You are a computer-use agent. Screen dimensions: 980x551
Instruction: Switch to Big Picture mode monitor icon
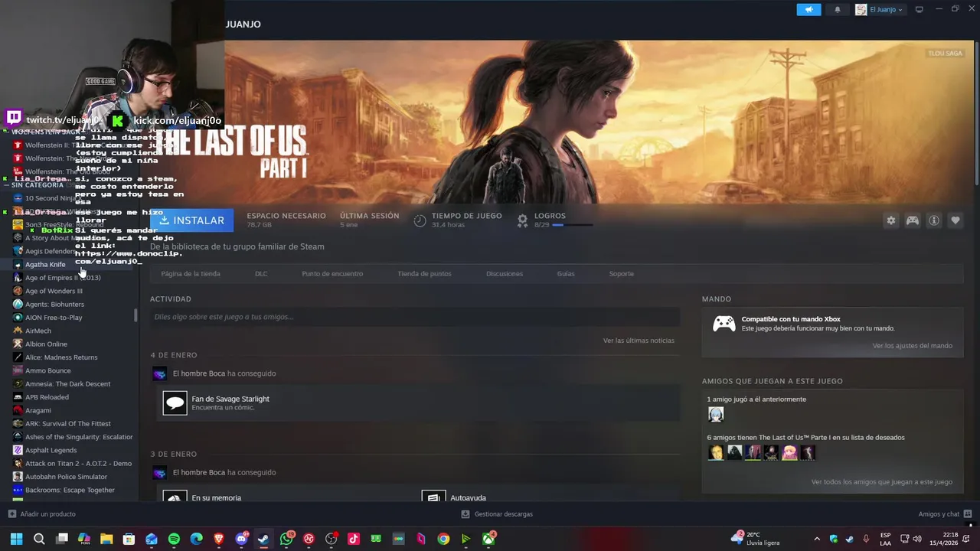tap(920, 10)
